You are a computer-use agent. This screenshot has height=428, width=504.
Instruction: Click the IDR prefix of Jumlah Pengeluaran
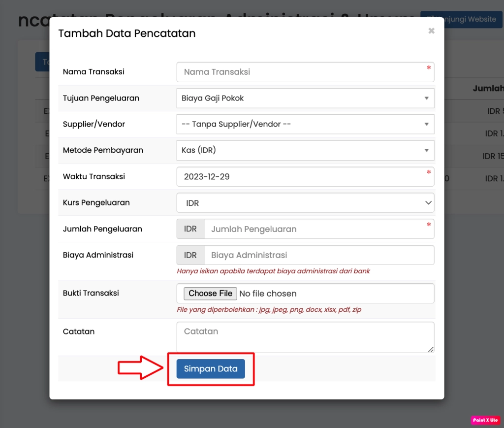pos(190,229)
